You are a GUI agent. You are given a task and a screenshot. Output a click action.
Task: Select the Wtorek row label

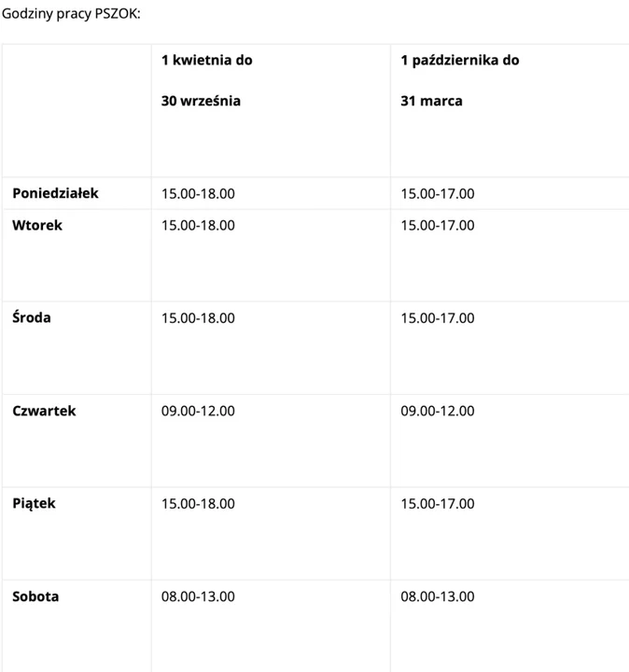(37, 225)
